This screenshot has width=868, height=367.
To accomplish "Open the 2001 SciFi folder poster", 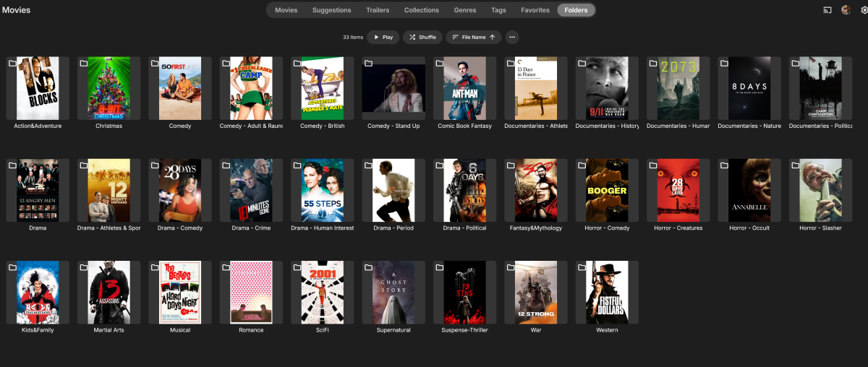I will [x=323, y=293].
